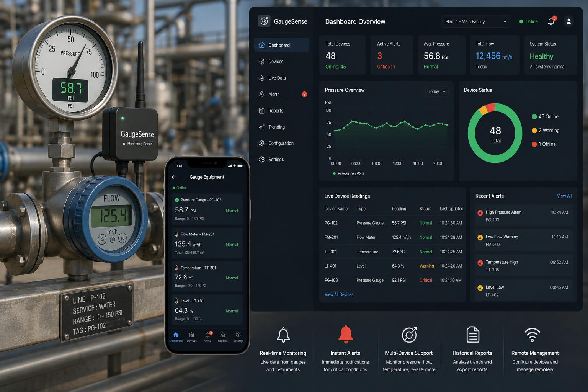
Task: Open the user profile avatar icon
Action: coord(568,21)
